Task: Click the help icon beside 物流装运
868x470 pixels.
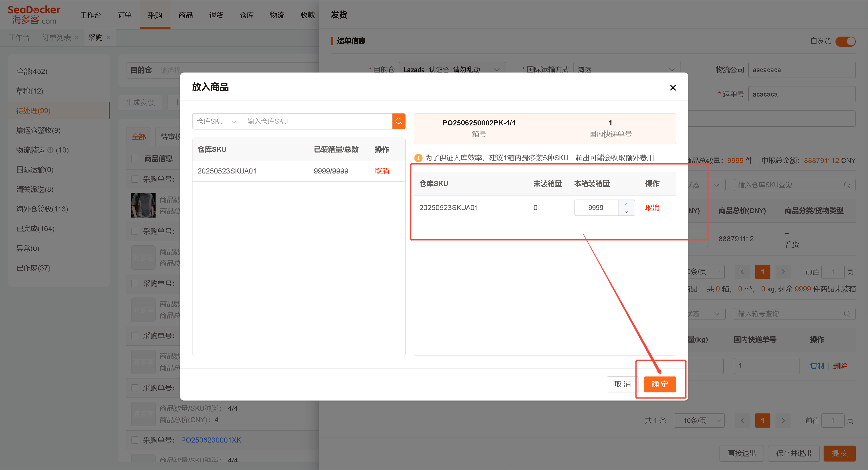Action: pyautogui.click(x=50, y=150)
